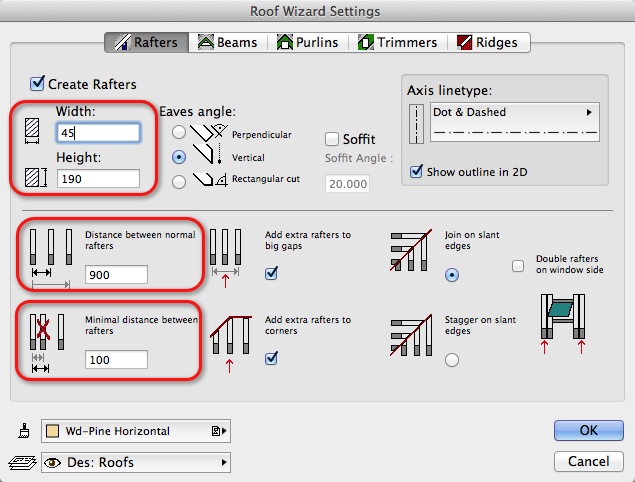
Task: Select Join on slant edges option
Action: [x=452, y=275]
